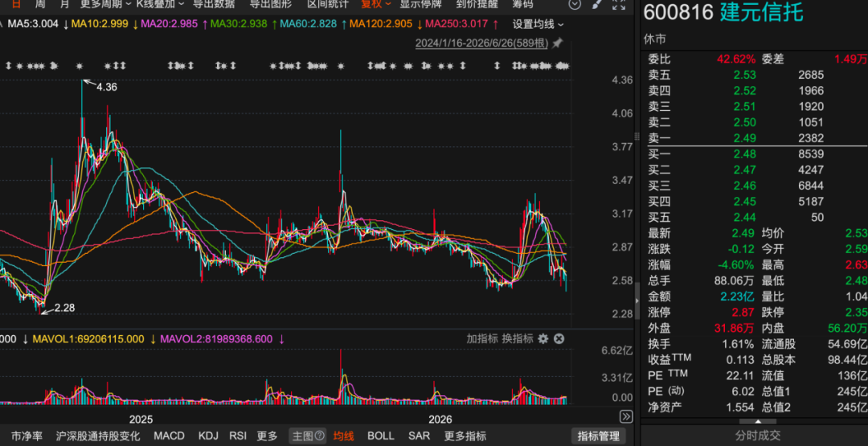
Task: Click the stock name 建元信托
Action: [762, 12]
